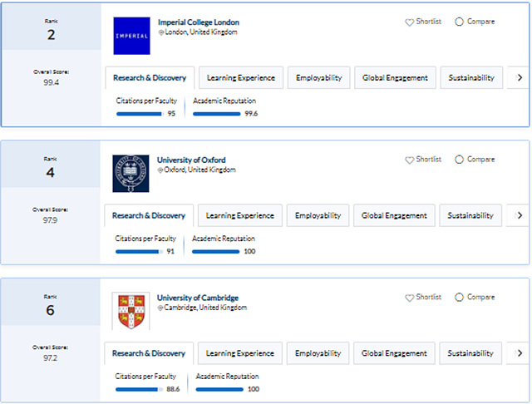Select Compare radio for Imperial College London
The image size is (532, 404).
(459, 22)
